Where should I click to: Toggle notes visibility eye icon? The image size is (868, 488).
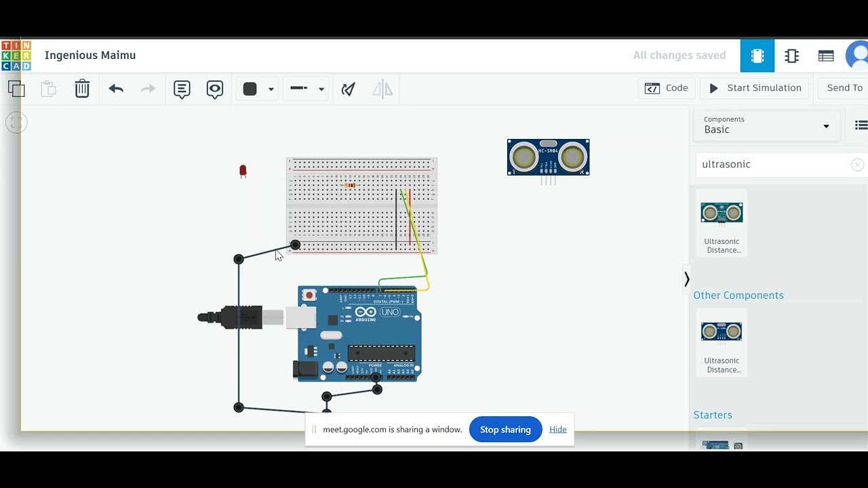[215, 89]
